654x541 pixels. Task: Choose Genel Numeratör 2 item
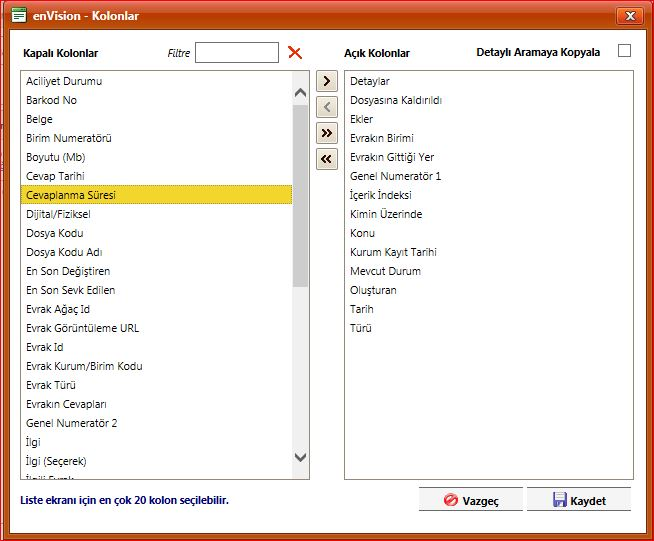tap(156, 423)
